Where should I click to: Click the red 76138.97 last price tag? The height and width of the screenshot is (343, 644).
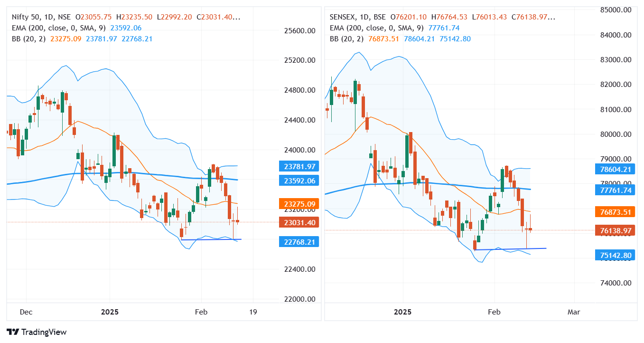tap(616, 230)
